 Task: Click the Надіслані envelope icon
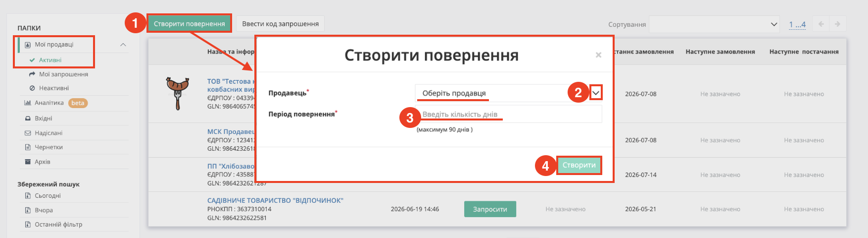[x=28, y=133]
